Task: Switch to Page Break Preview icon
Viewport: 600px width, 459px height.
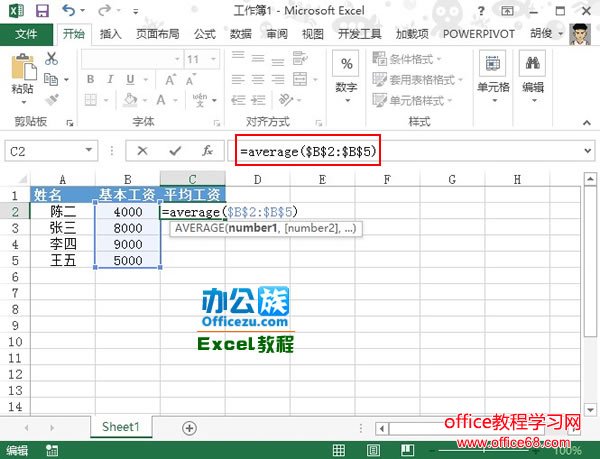Action: pos(407,450)
